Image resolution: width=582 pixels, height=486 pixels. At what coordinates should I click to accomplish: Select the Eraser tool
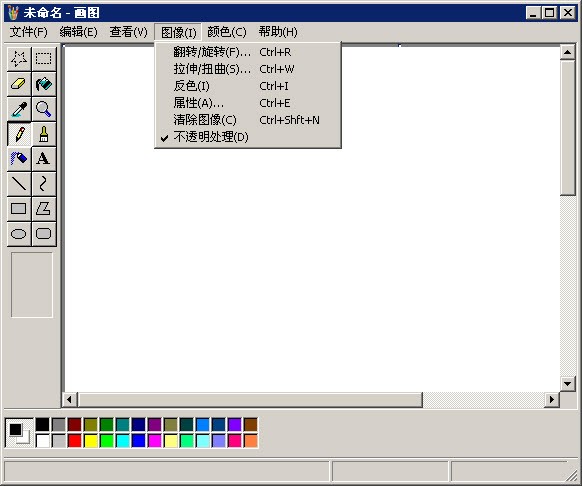click(x=19, y=84)
